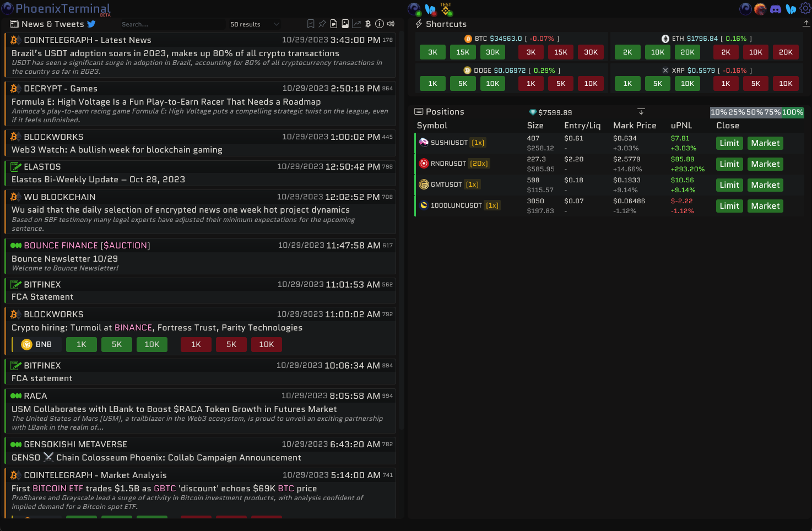812x531 pixels.
Task: Open the GENSO Chain Colosseum Phoenix announcement
Action: point(156,458)
